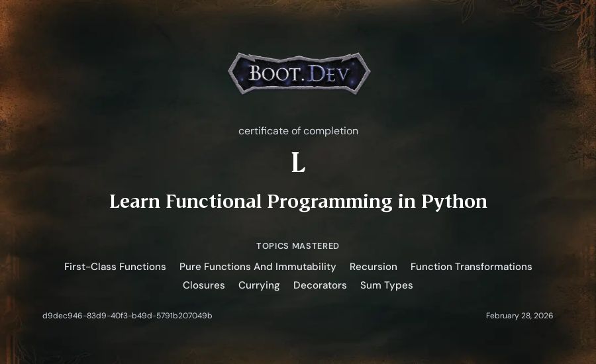This screenshot has height=364, width=596.
Task: Click the 'Pure Functions And Immutability' topic
Action: coord(258,267)
